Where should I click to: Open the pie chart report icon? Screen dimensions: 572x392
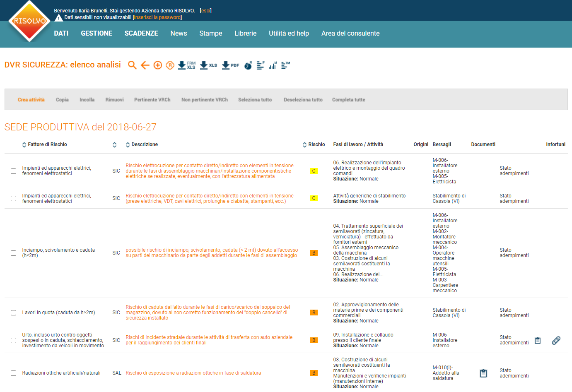click(247, 65)
